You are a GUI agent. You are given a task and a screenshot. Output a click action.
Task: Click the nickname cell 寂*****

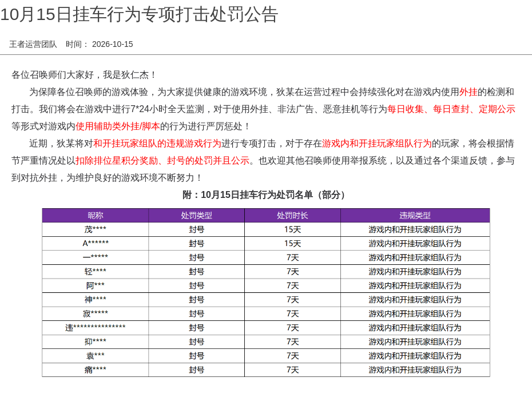[96, 314]
